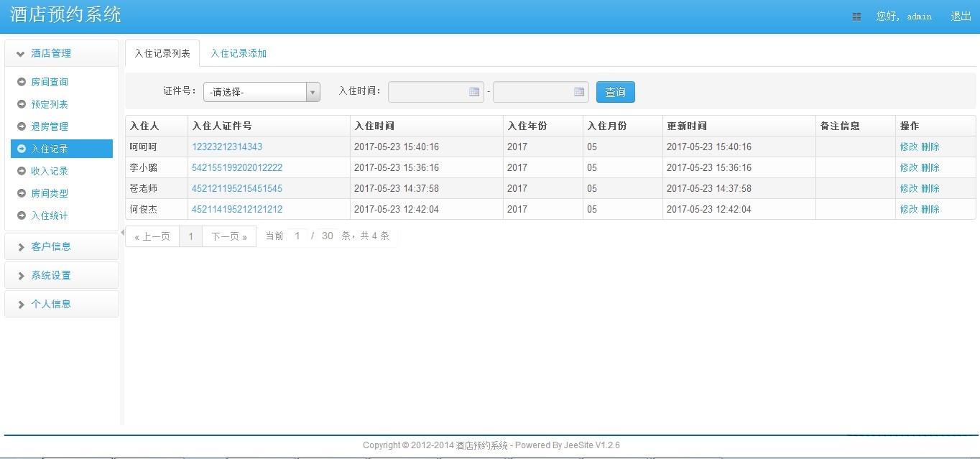Image resolution: width=980 pixels, height=459 pixels.
Task: Click 删除 for the 苍老师 record
Action: pos(930,188)
